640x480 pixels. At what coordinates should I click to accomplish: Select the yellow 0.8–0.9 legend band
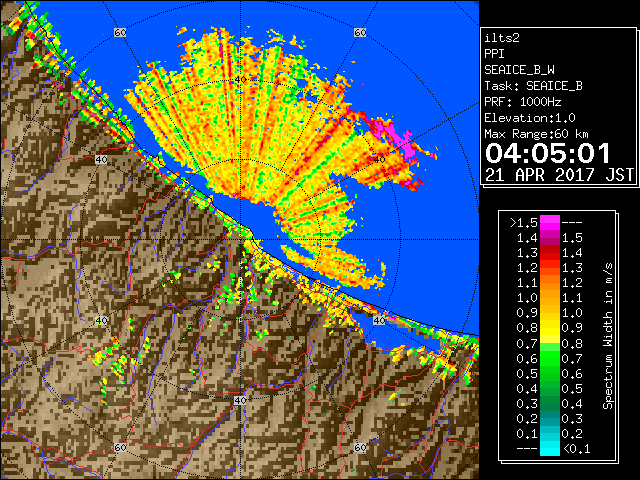tap(550, 328)
